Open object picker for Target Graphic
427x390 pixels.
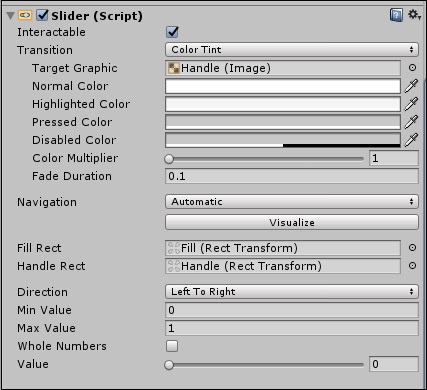(412, 68)
